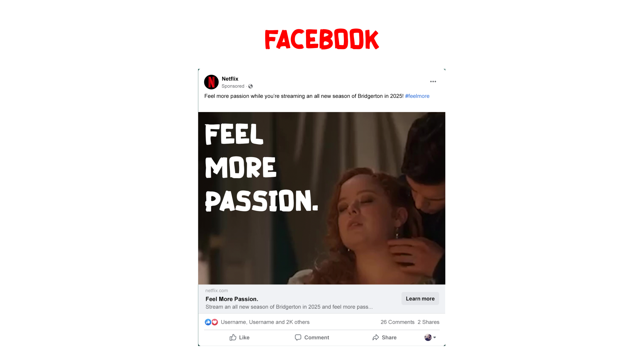Viewport: 644px width, 362px height.
Task: Expand the profile switcher dropdown arrow
Action: pos(435,337)
